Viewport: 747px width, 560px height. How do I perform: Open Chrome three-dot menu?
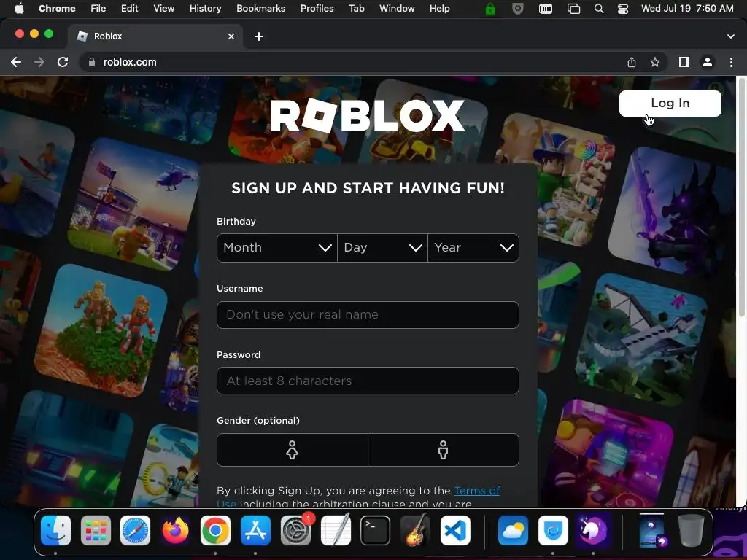[x=731, y=62]
